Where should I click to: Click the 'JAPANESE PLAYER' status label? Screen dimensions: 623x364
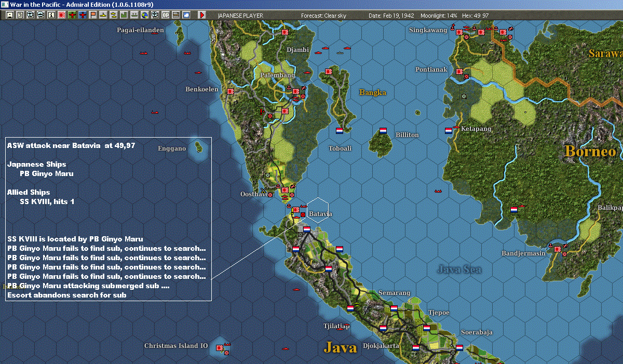tap(239, 16)
